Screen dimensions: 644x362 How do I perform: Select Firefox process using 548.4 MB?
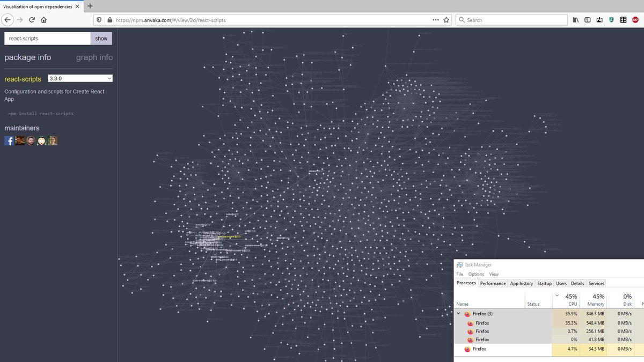(x=549, y=323)
